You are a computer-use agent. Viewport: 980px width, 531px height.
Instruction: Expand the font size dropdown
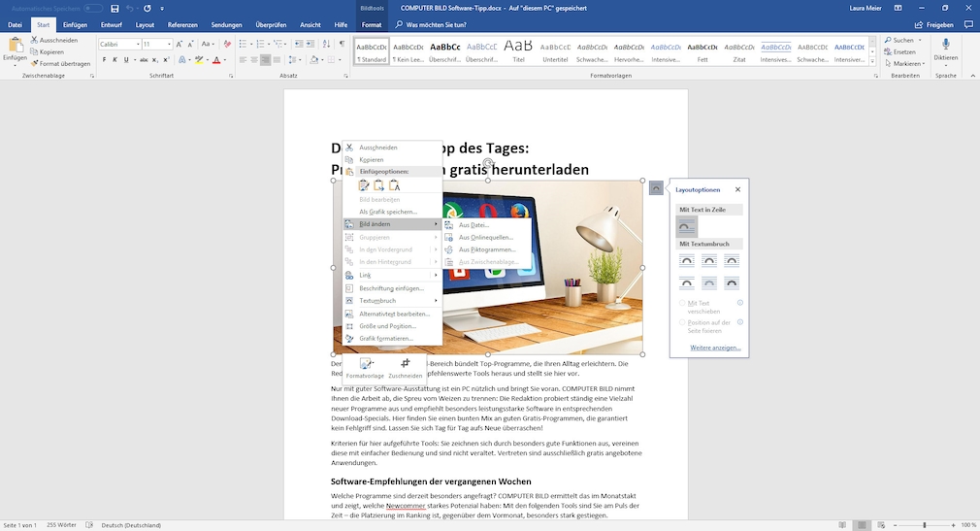click(170, 45)
